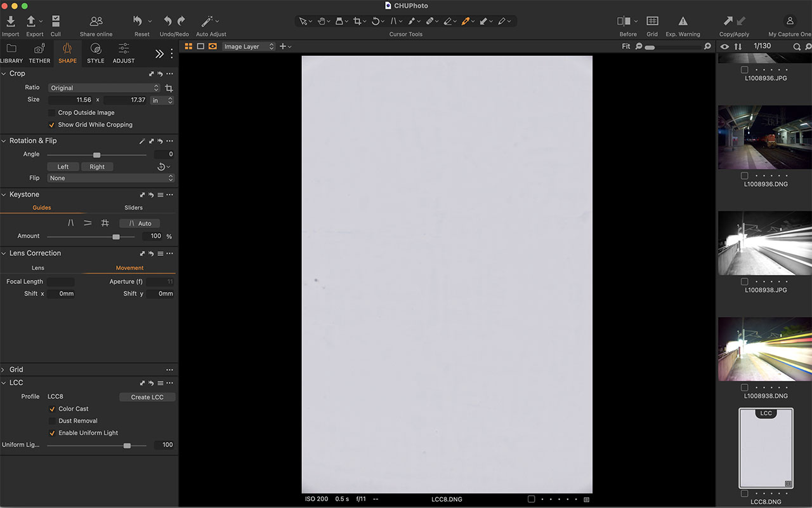The image size is (812, 508).
Task: Enable Crop Outside Image checkbox
Action: (x=52, y=113)
